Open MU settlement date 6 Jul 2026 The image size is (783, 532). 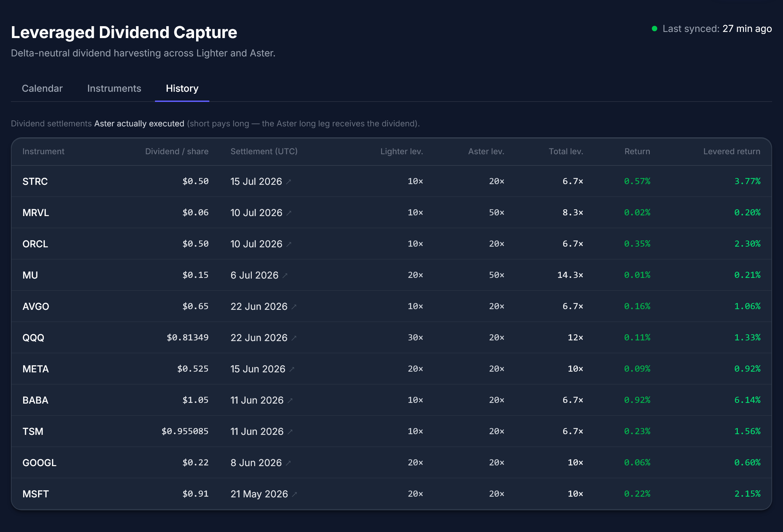pyautogui.click(x=254, y=275)
